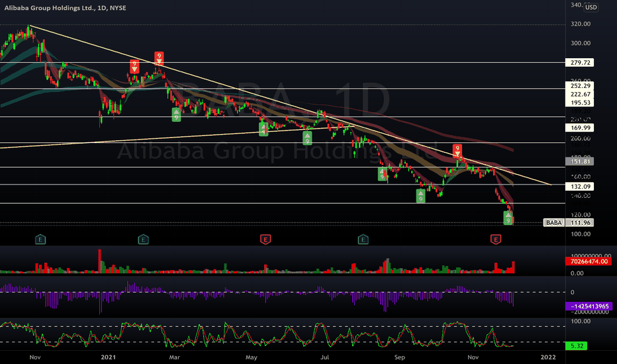The width and height of the screenshot is (617, 364).
Task: Click the red volume value 70266474.00
Action: point(589,261)
